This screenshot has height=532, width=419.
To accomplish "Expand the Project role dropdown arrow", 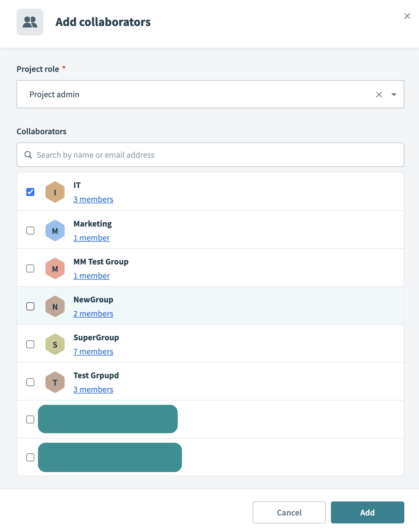I will [394, 94].
